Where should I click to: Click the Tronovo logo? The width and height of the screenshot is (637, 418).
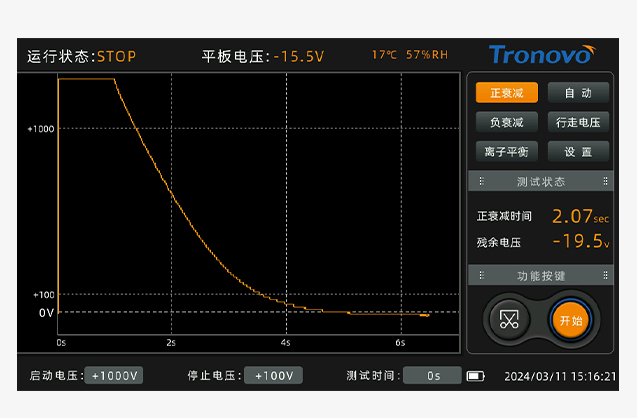tap(542, 55)
